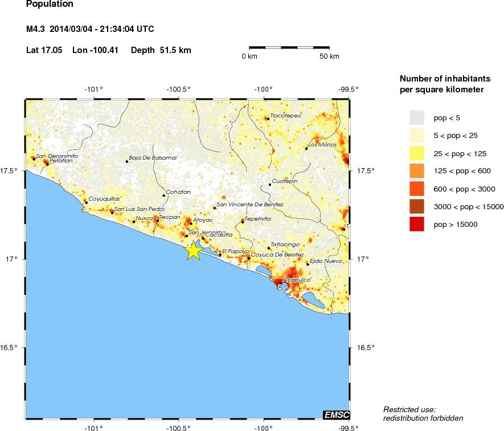Click the red 'pop > 15000' swatch
The height and width of the screenshot is (431, 504).
(x=417, y=224)
